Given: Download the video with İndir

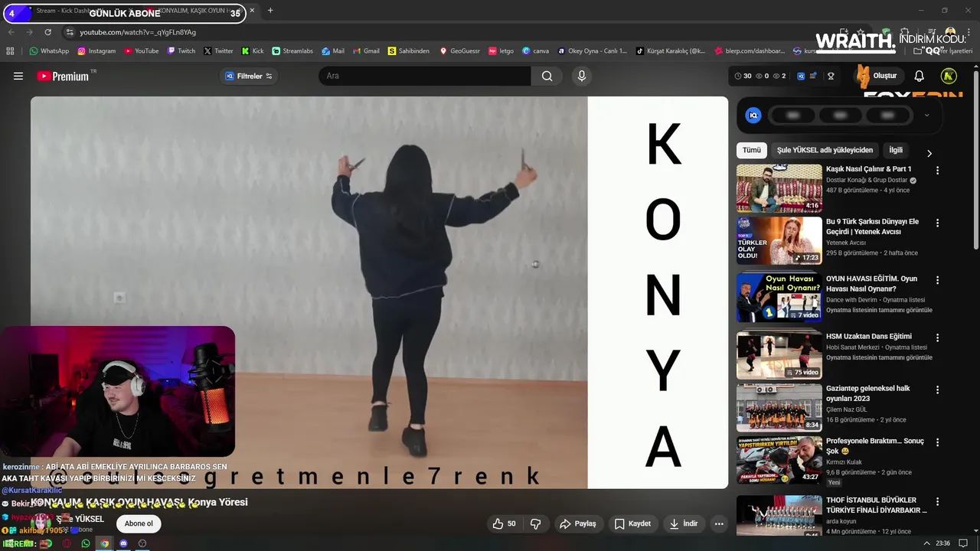Looking at the screenshot, I should 683,523.
